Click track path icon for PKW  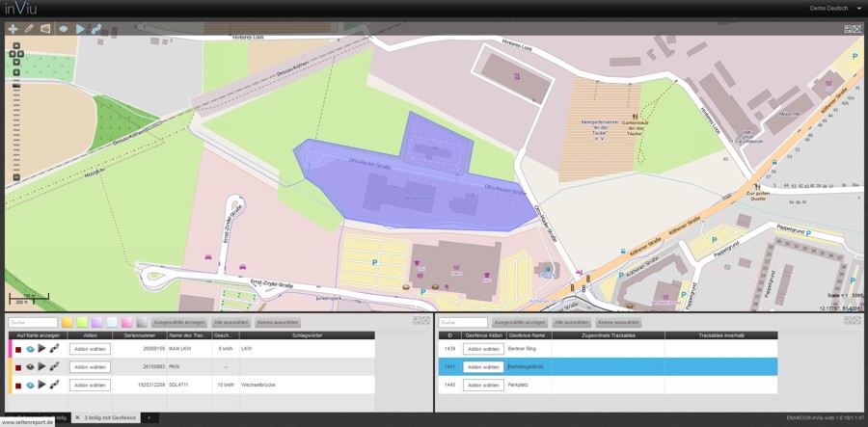pyautogui.click(x=54, y=366)
